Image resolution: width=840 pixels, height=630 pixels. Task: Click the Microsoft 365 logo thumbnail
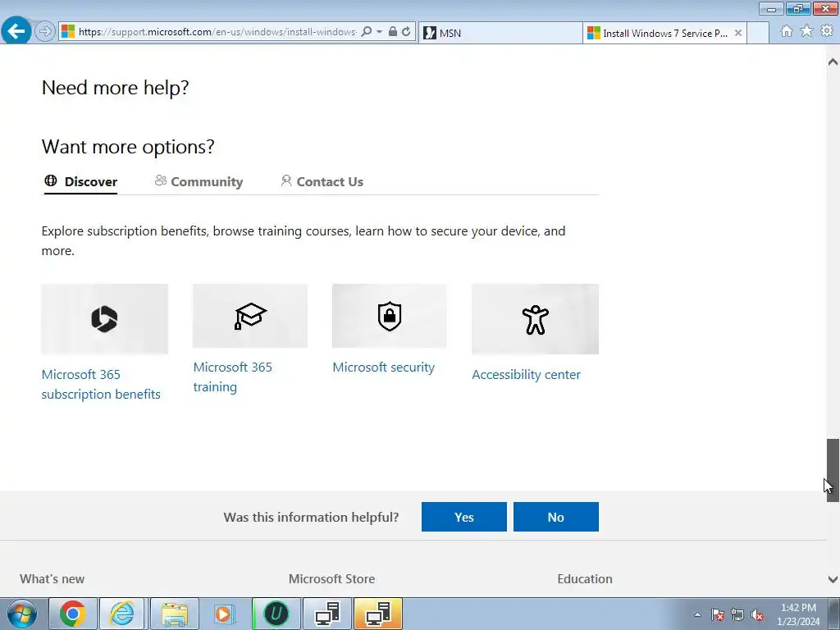point(104,319)
